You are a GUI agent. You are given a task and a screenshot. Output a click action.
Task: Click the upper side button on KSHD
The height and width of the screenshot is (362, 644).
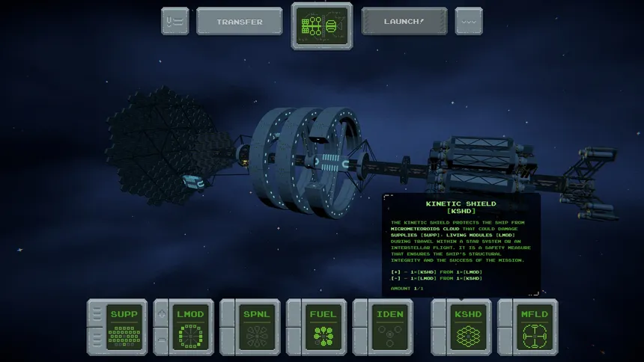440,314
